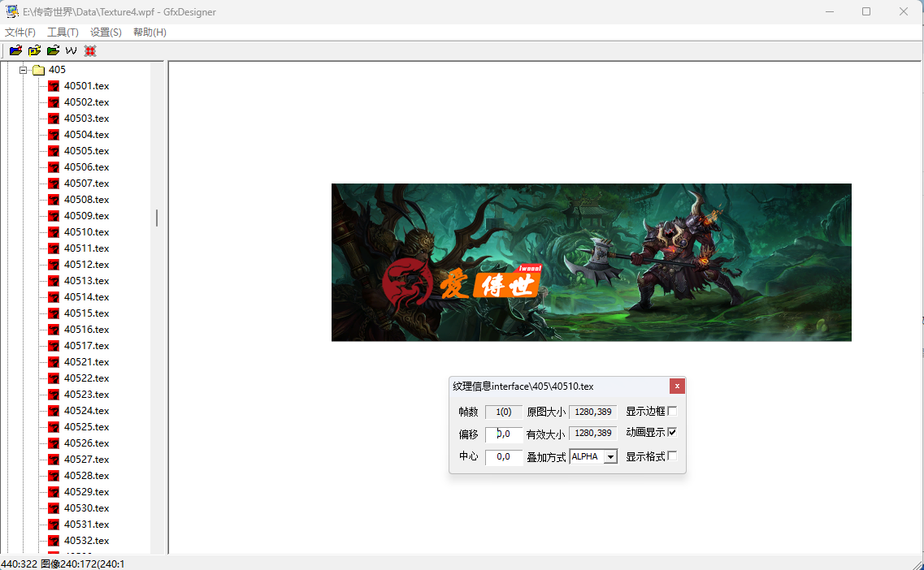The image size is (924, 570).
Task: Click the W toolbar icon
Action: 72,50
